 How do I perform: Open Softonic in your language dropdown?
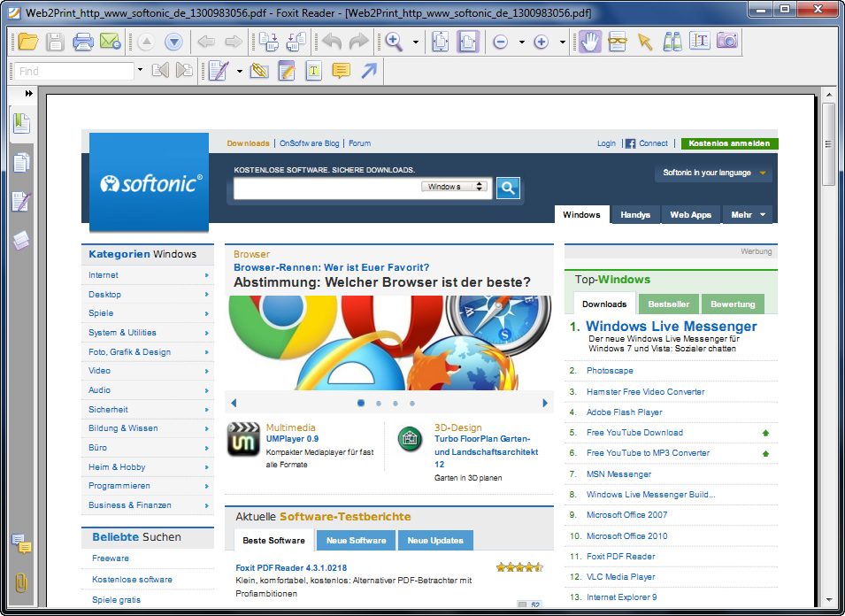pyautogui.click(x=713, y=173)
